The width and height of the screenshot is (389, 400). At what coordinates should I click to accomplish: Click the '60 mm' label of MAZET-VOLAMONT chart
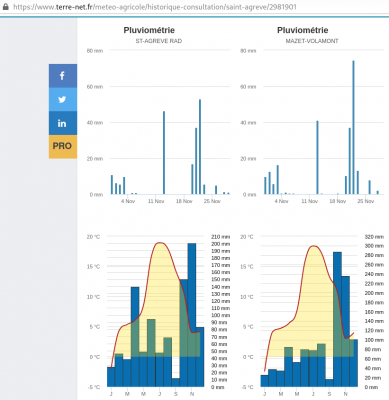click(248, 87)
